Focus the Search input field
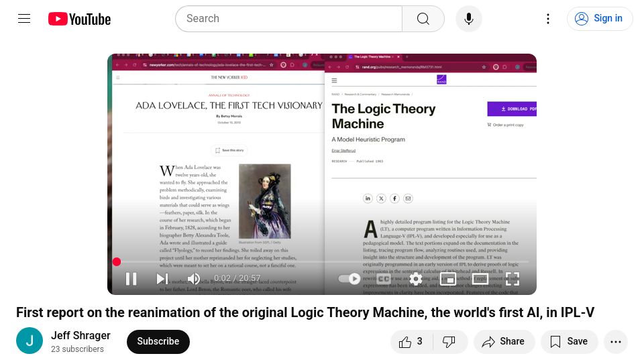This screenshot has width=644, height=362. tap(288, 19)
